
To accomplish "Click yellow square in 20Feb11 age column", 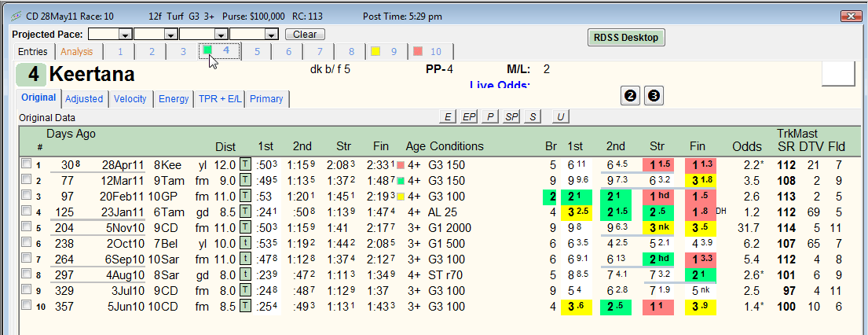I will tap(401, 197).
